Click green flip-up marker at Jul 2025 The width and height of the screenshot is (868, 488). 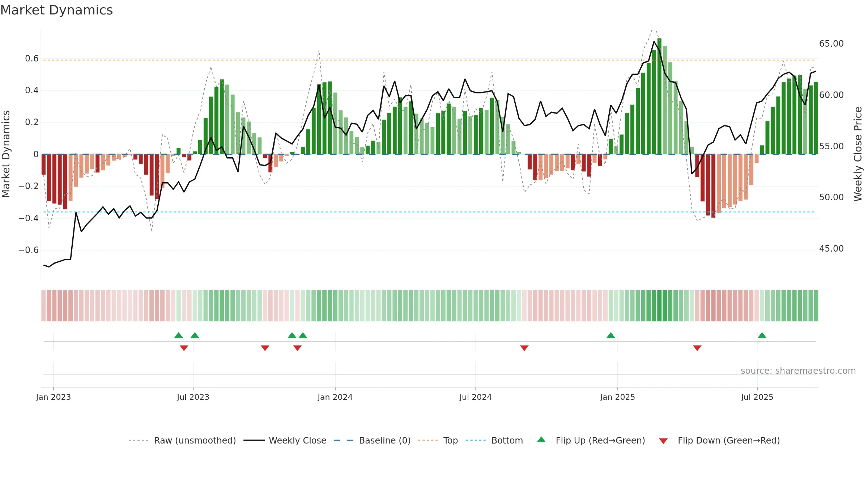(x=762, y=335)
